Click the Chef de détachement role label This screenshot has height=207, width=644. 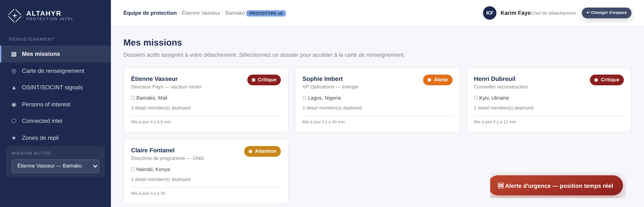click(x=553, y=13)
